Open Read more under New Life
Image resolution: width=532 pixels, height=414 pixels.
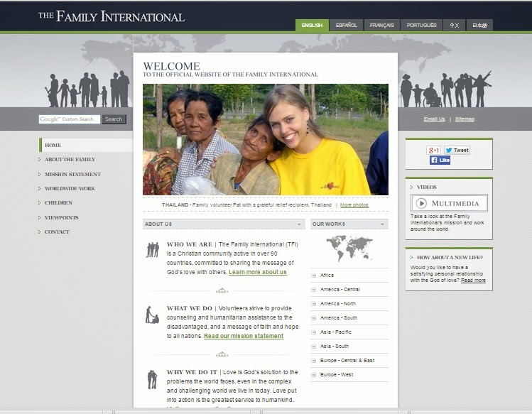pos(473,280)
